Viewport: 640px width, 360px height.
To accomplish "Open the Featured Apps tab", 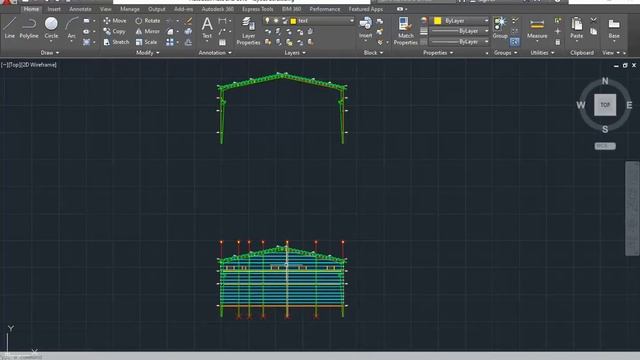I will pyautogui.click(x=366, y=9).
